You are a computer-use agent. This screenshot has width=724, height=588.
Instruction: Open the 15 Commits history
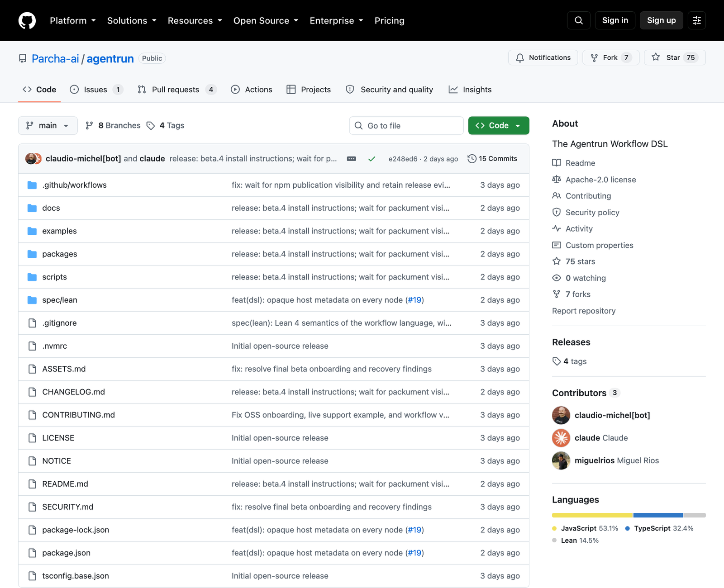click(x=492, y=159)
